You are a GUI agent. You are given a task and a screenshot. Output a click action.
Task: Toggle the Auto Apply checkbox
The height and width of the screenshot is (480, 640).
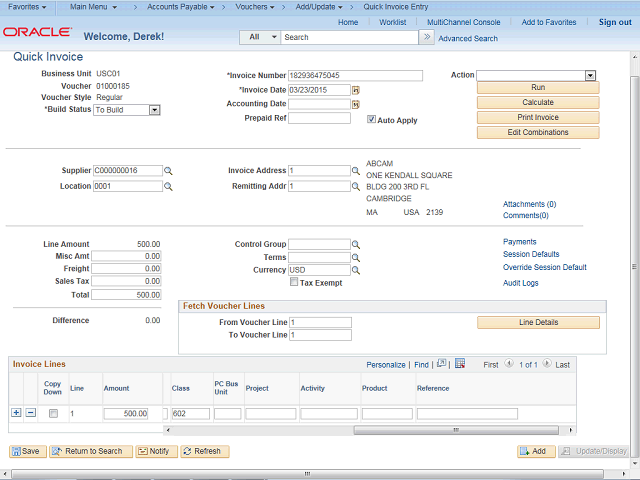point(372,119)
